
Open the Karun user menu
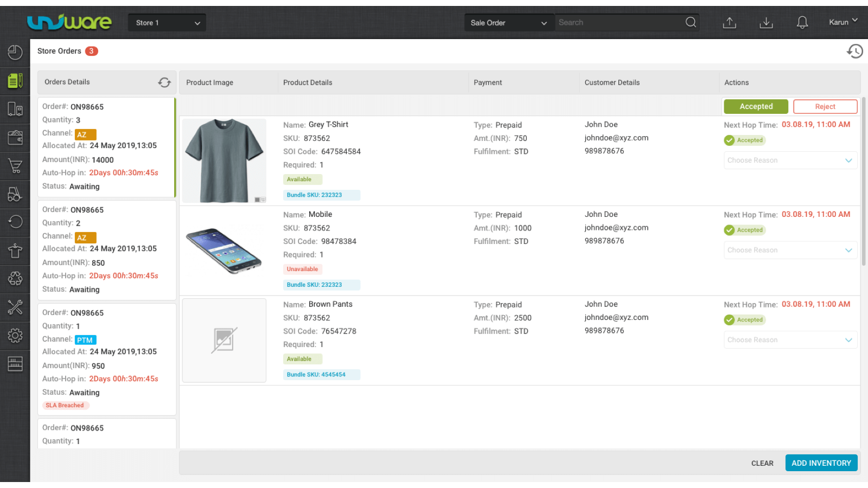click(x=843, y=22)
